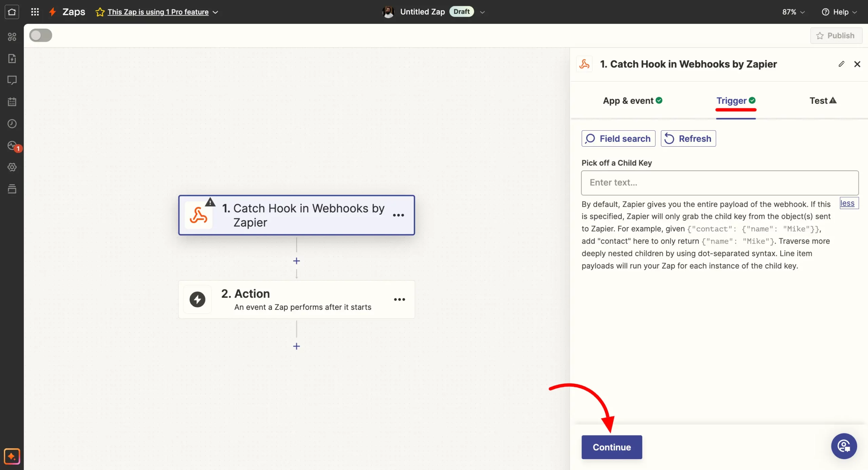This screenshot has width=868, height=470.
Task: Toggle the Zap on/off switch
Action: (41, 36)
